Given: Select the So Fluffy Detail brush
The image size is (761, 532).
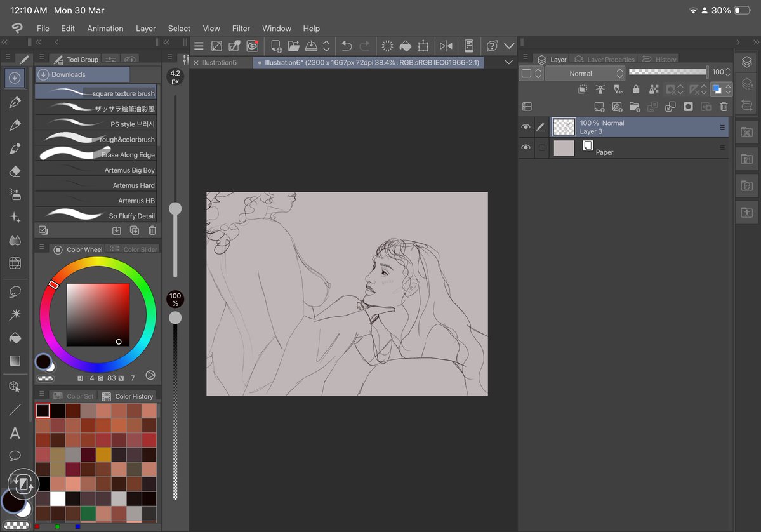Looking at the screenshot, I should click(96, 215).
